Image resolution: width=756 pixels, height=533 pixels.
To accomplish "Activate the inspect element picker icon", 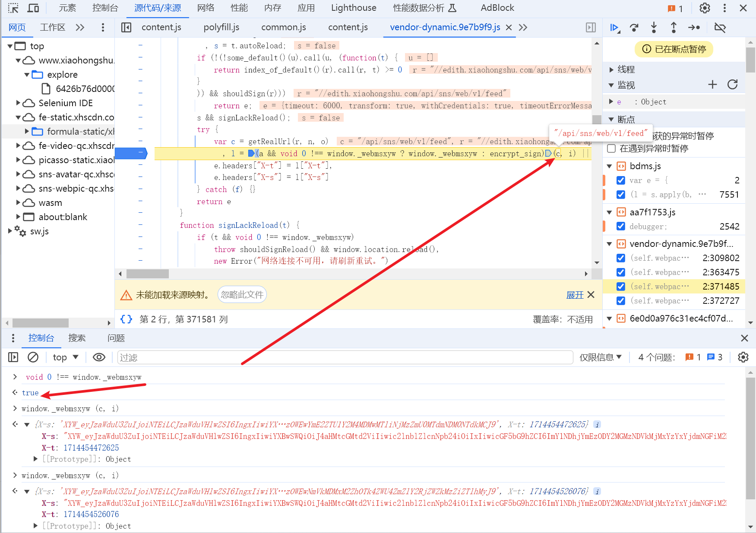I will [13, 8].
